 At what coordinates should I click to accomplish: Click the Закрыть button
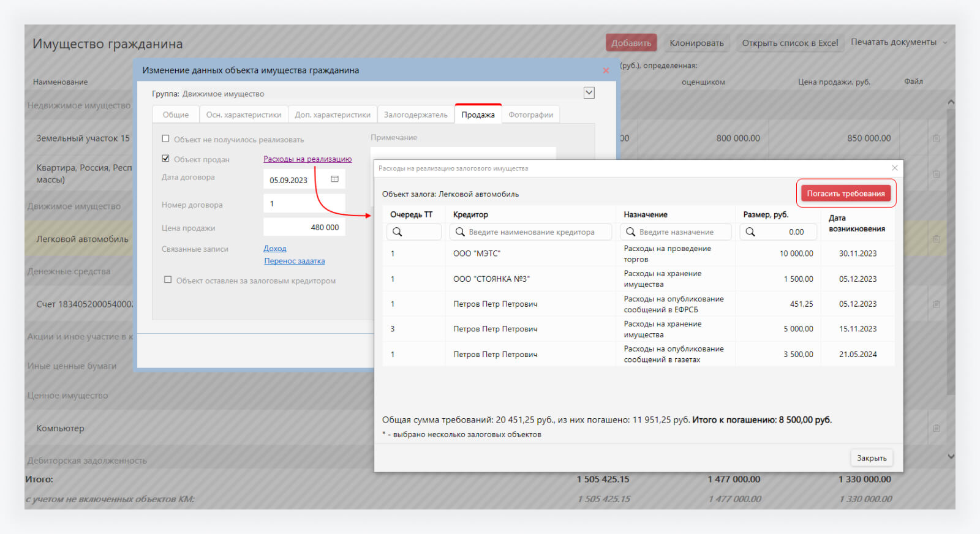point(872,458)
